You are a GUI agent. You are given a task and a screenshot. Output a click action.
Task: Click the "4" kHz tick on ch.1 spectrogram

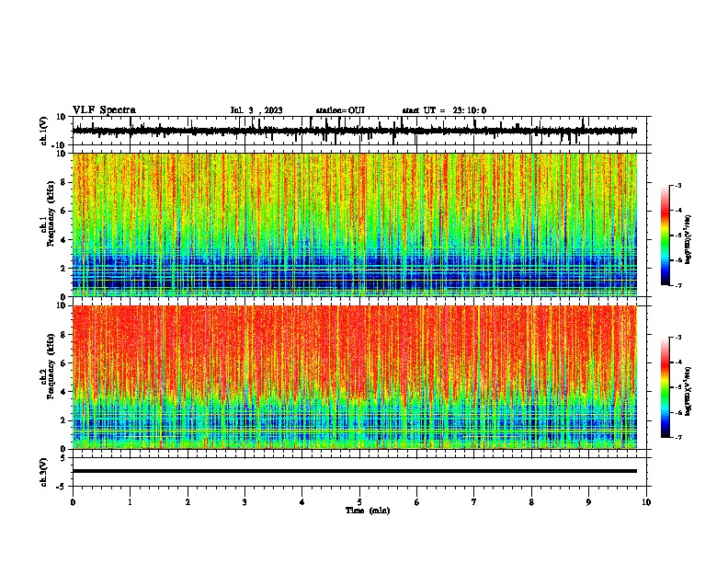[63, 240]
